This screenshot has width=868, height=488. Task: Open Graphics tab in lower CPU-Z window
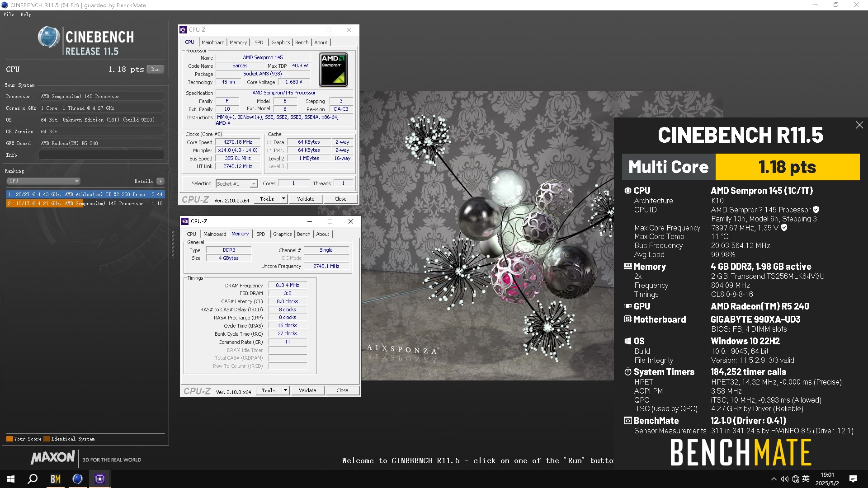282,234
